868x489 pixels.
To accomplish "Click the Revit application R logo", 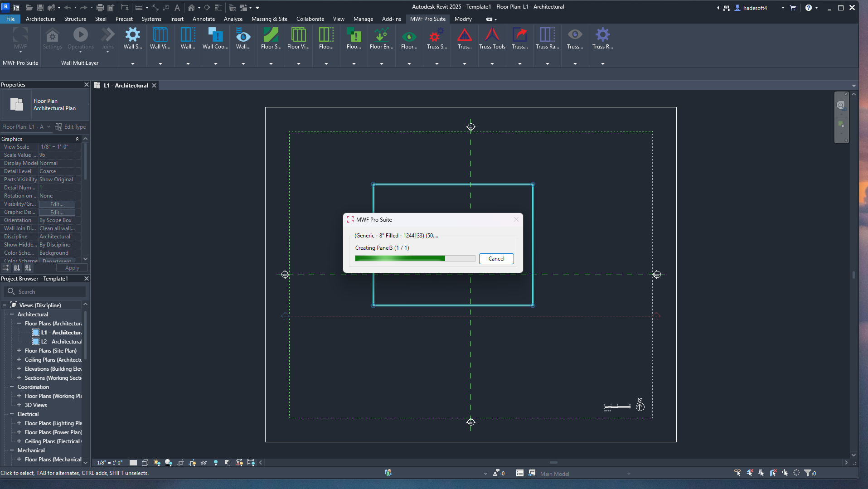I will (x=5, y=7).
